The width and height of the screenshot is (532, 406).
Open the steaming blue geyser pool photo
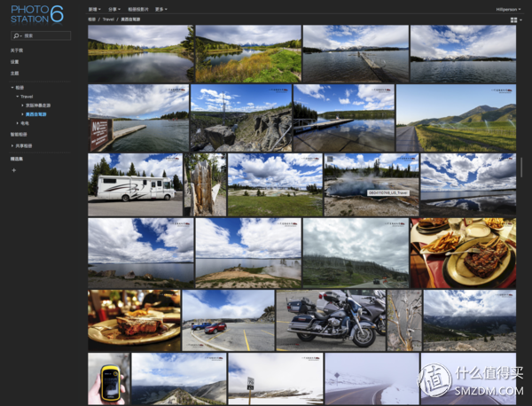(372, 184)
